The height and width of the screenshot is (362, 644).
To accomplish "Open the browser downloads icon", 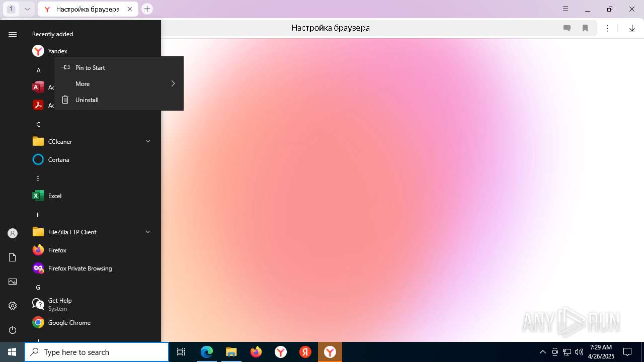I will coord(632,28).
